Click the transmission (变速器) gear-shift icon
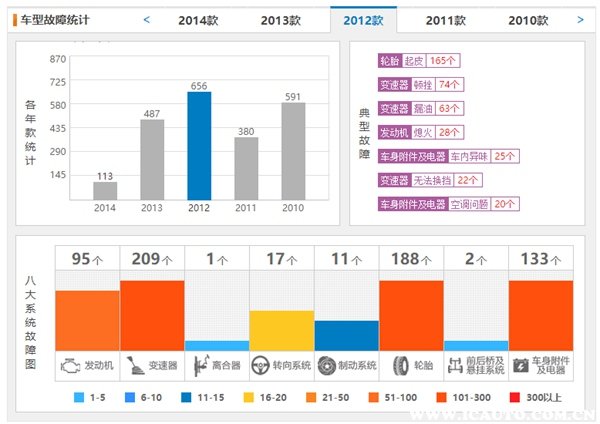600x424 pixels. (x=133, y=366)
